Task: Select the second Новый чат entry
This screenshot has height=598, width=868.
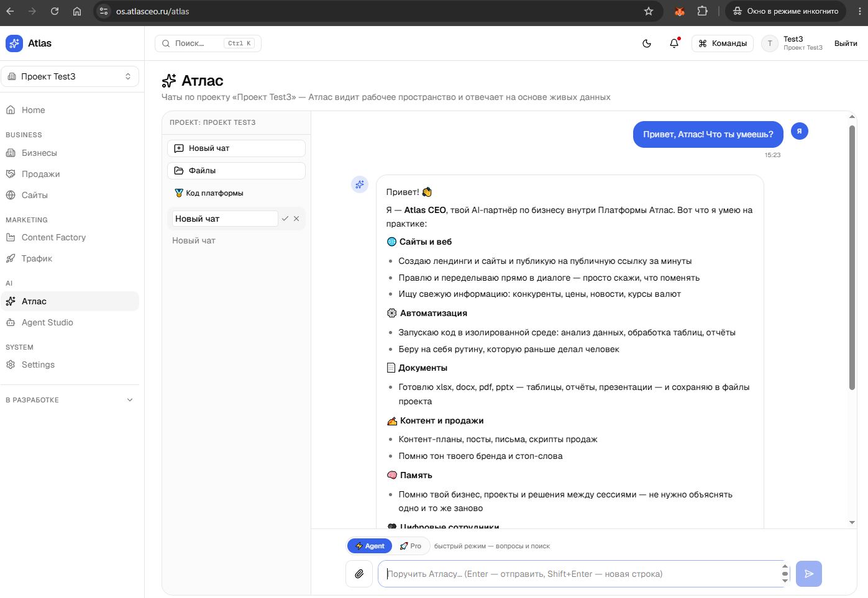Action: click(236, 240)
